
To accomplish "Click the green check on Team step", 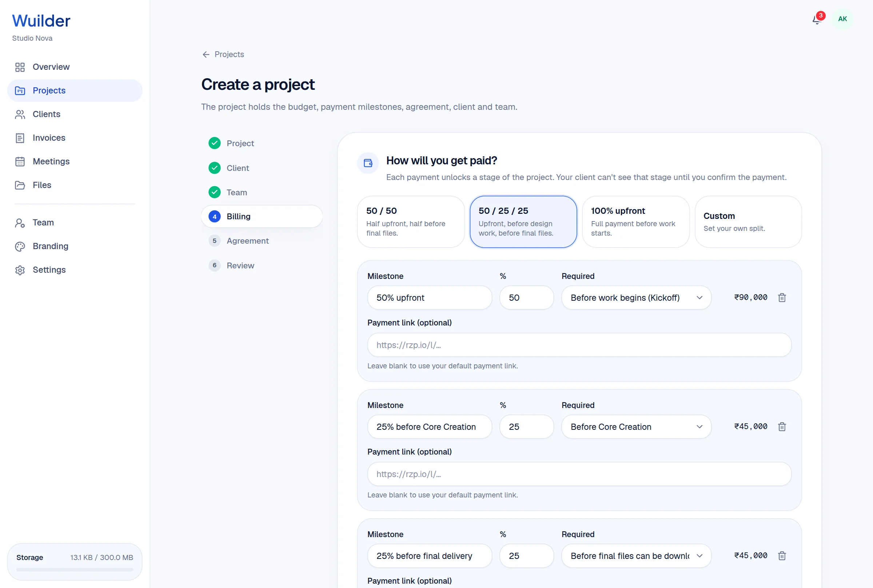I will (x=215, y=192).
